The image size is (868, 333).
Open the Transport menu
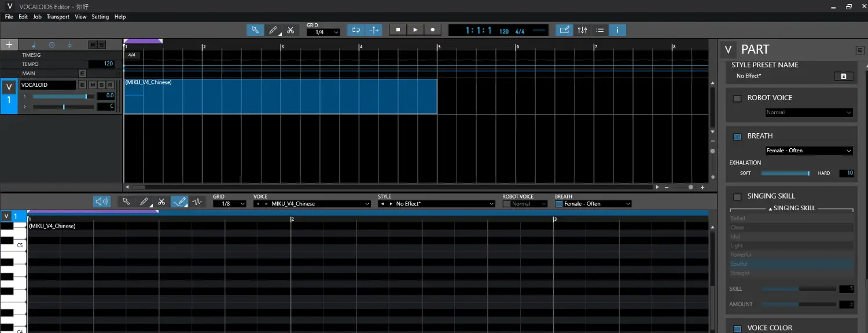tap(58, 17)
